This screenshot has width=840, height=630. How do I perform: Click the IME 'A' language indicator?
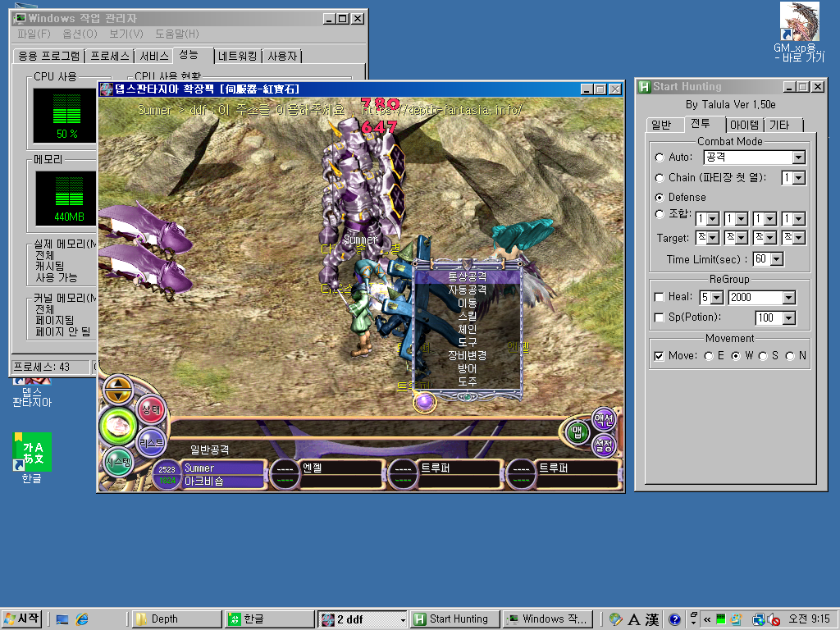(634, 620)
